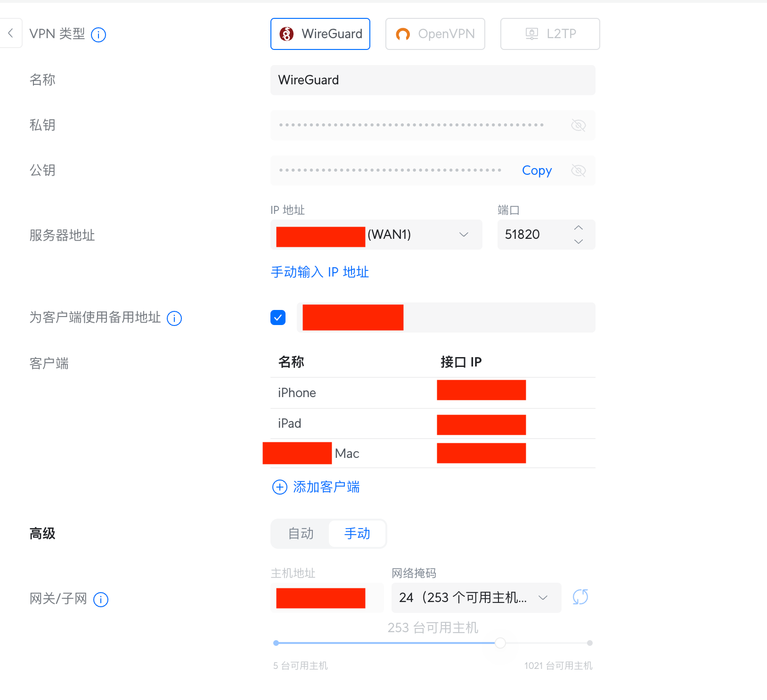This screenshot has height=700, width=767.
Task: Show the private key (私钥)
Action: click(578, 125)
